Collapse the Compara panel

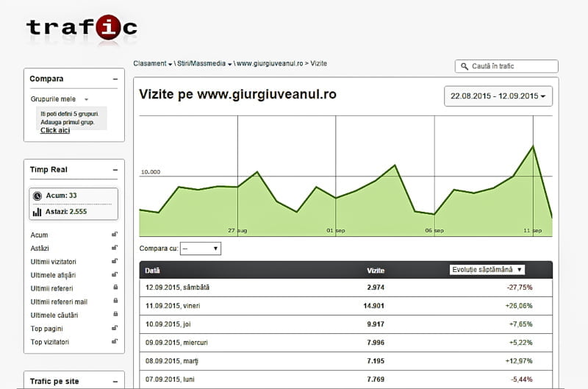(115, 79)
